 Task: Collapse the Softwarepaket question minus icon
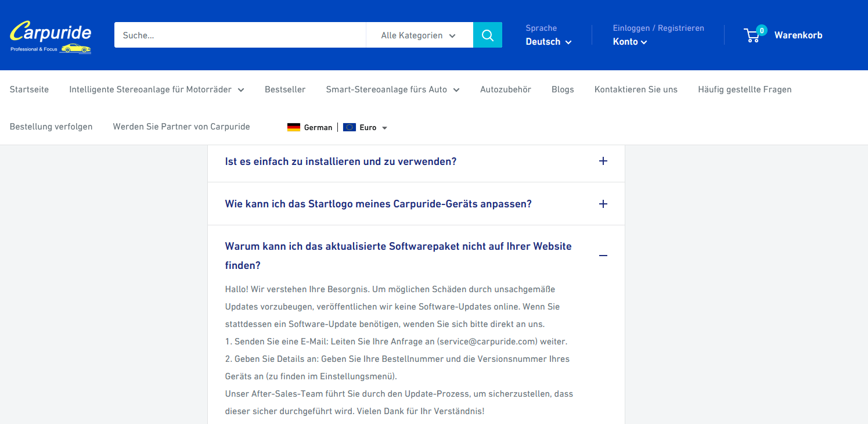point(603,256)
